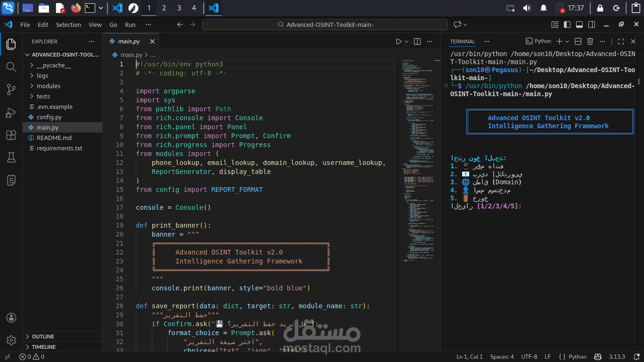Screen dimensions: 644x362
Task: Toggle the bottom panel visibility
Action: 579,25
